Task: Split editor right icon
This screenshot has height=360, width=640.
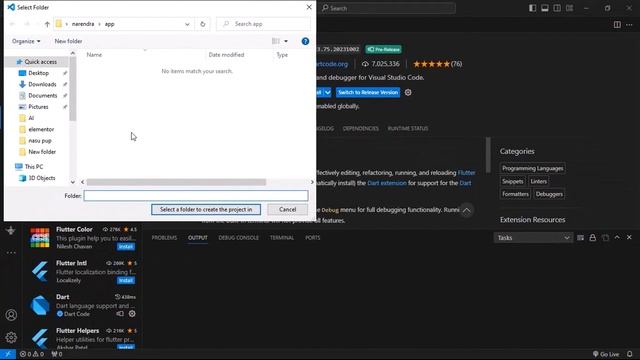Action: [617, 25]
